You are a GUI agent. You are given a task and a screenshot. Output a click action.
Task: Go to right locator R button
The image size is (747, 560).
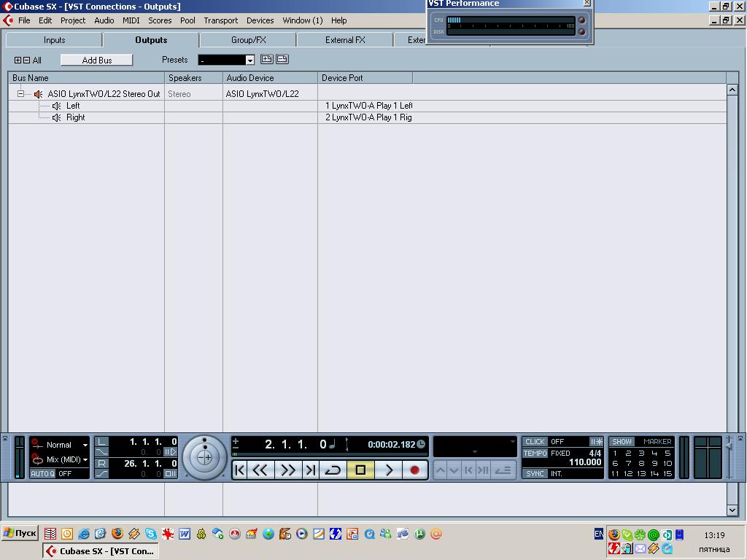(x=102, y=463)
